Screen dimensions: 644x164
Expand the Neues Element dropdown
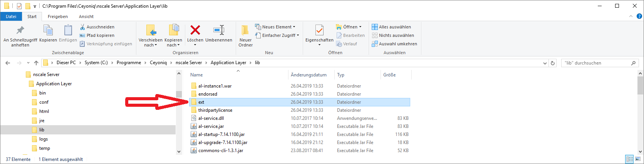(x=275, y=27)
